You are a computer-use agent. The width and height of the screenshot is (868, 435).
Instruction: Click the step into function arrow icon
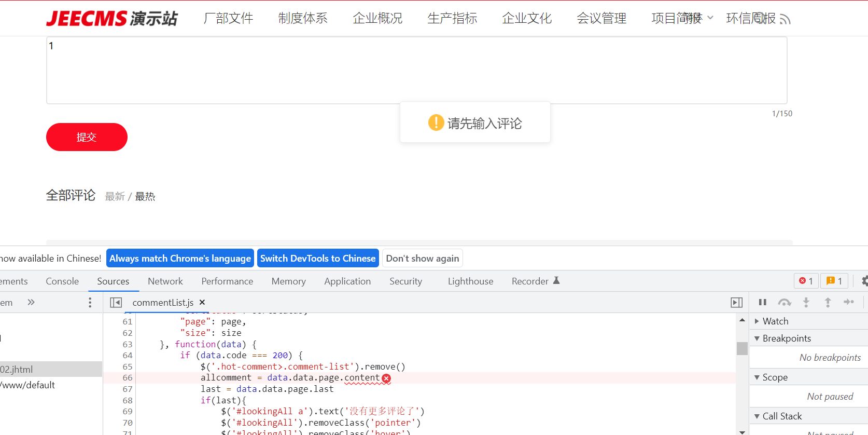point(806,302)
